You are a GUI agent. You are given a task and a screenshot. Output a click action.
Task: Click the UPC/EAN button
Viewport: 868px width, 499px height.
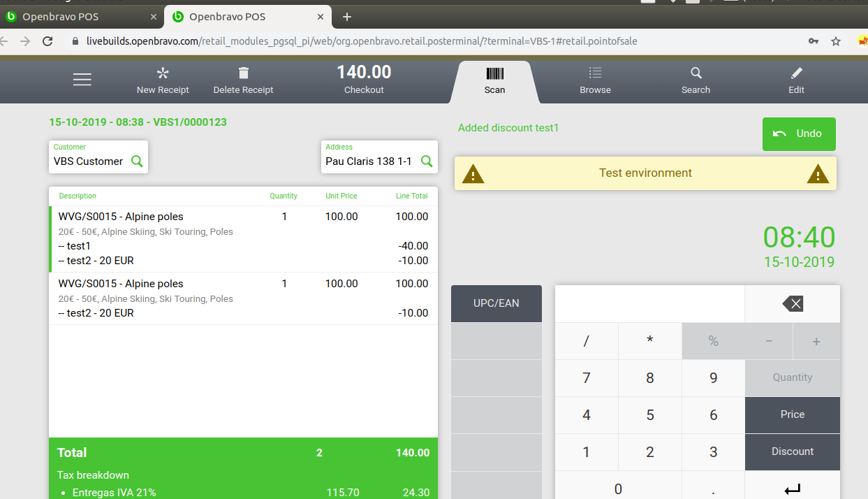pos(496,303)
